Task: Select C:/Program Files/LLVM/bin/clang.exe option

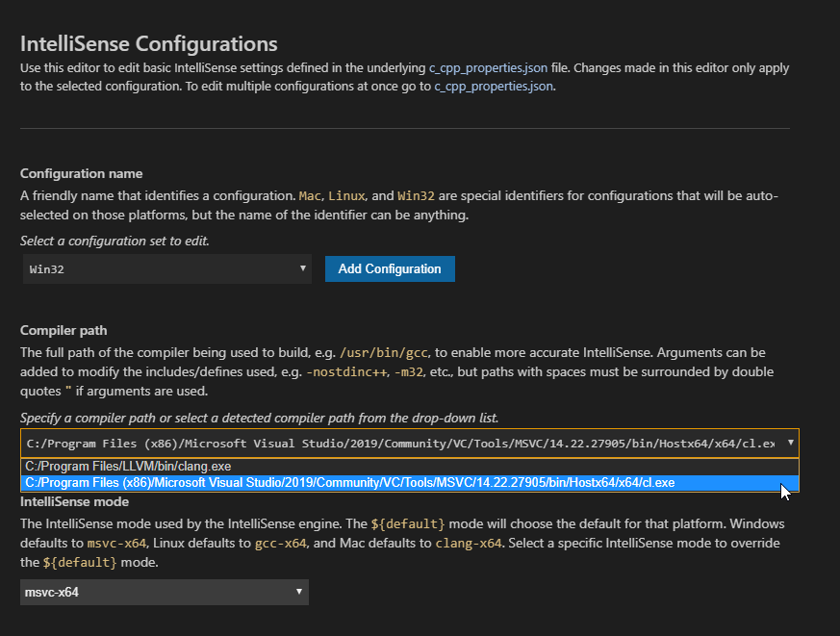Action: tap(409, 466)
